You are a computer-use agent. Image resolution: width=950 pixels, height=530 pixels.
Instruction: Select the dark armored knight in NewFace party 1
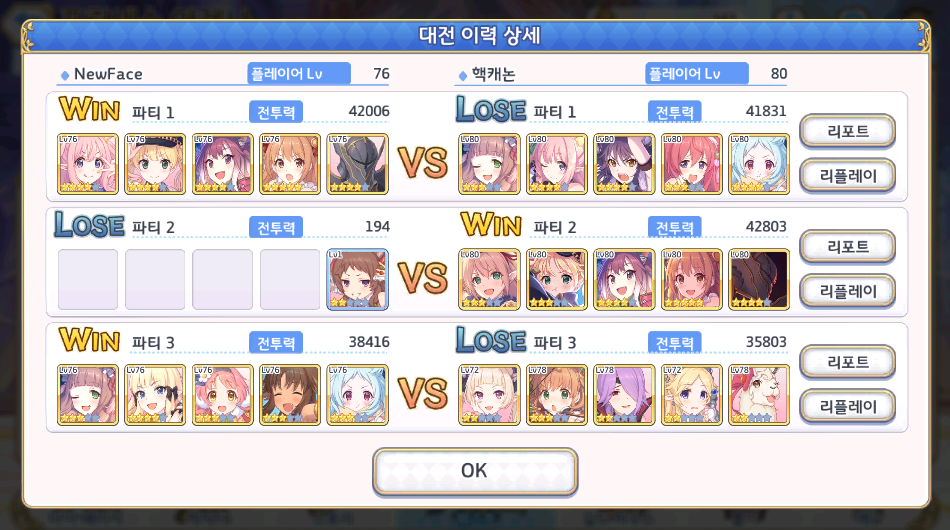tap(357, 164)
